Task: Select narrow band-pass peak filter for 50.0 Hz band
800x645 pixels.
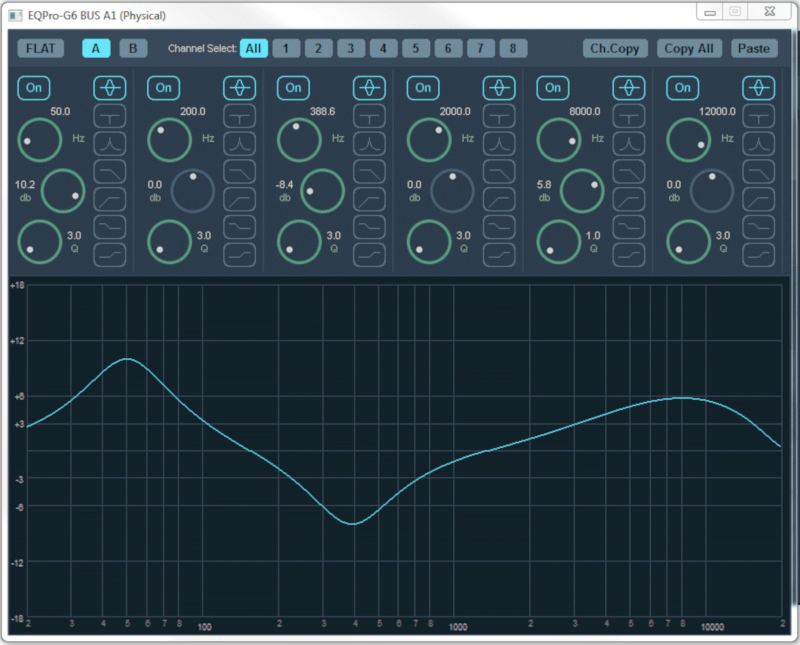Action: [x=110, y=144]
